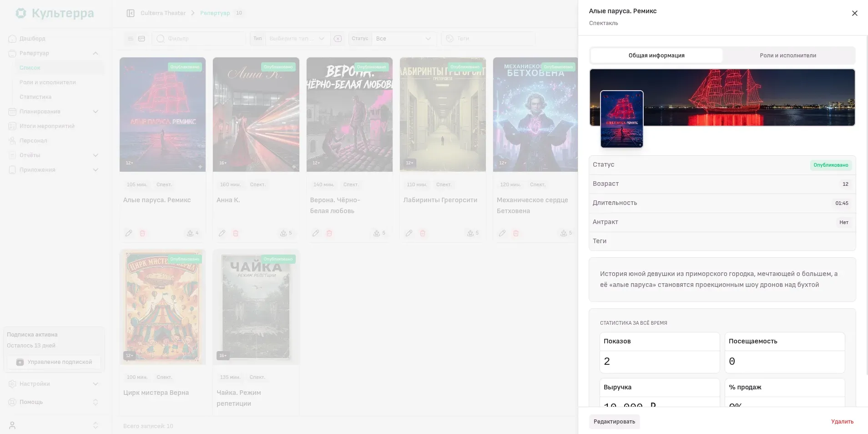
Task: Open the user account switcher chevron
Action: coord(96,425)
